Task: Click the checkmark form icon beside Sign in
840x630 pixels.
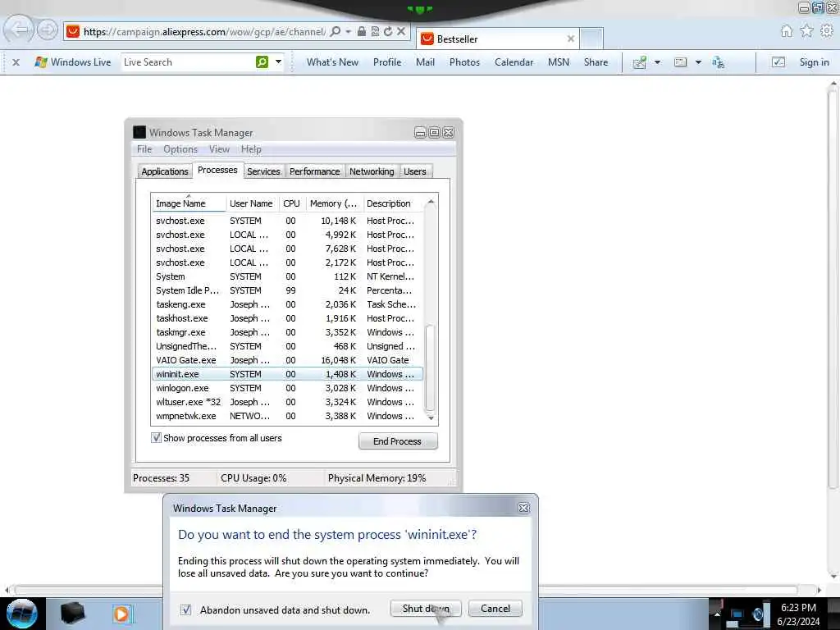Action: point(778,62)
